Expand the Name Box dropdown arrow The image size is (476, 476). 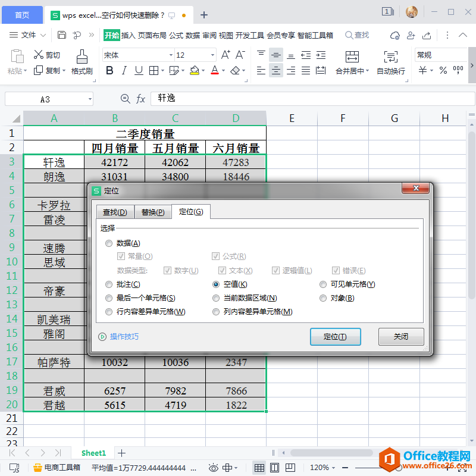(x=90, y=99)
